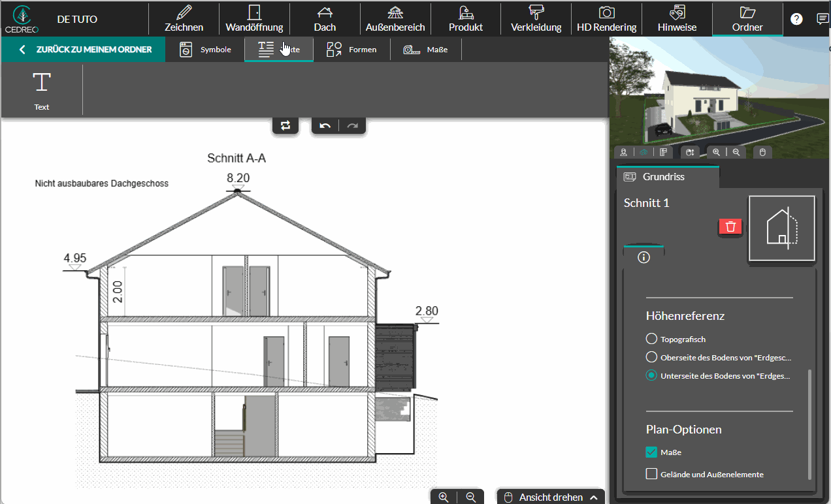
Task: Go back via Zurück zu meinem Ordner
Action: (x=84, y=50)
